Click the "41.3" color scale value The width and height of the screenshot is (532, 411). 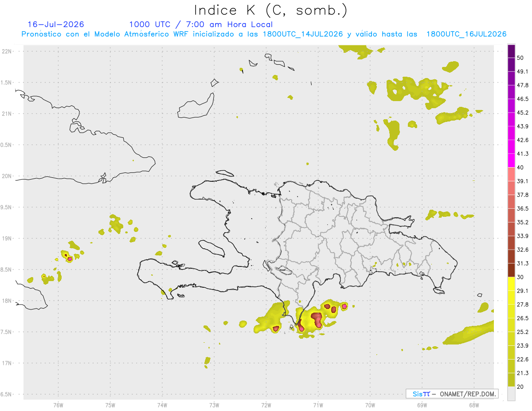point(523,154)
